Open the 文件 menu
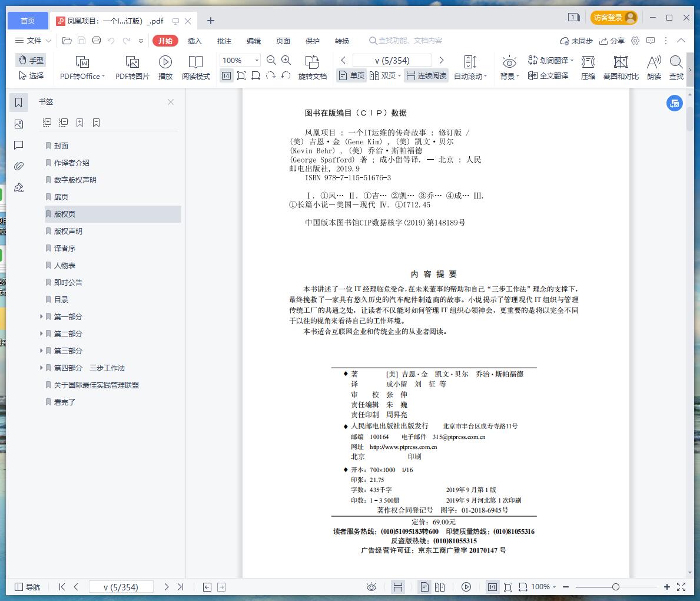Image resolution: width=700 pixels, height=601 pixels. coord(33,41)
